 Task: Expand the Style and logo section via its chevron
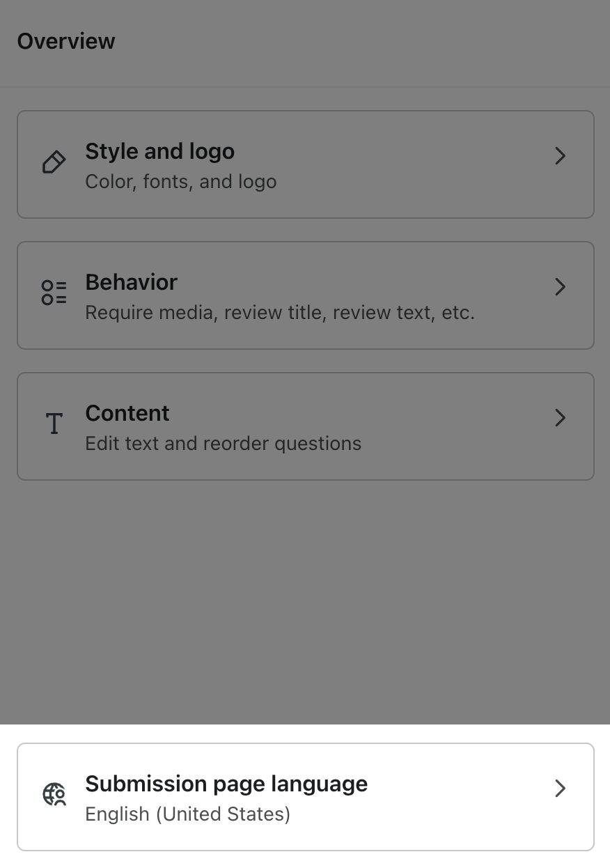coord(560,156)
